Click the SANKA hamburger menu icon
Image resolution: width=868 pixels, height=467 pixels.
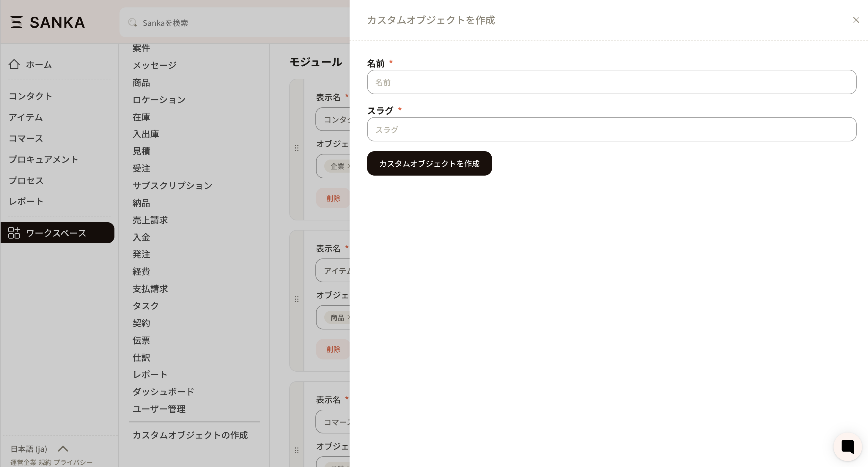coord(16,22)
